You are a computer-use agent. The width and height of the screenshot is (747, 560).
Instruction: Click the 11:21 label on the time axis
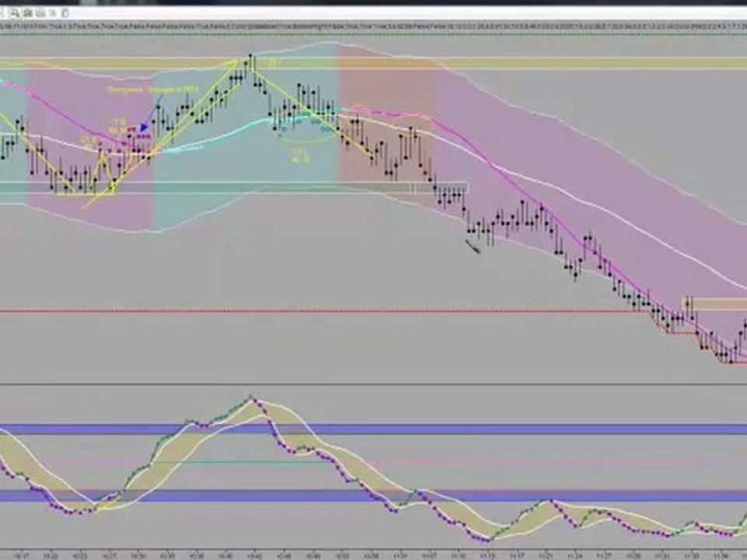(546, 555)
